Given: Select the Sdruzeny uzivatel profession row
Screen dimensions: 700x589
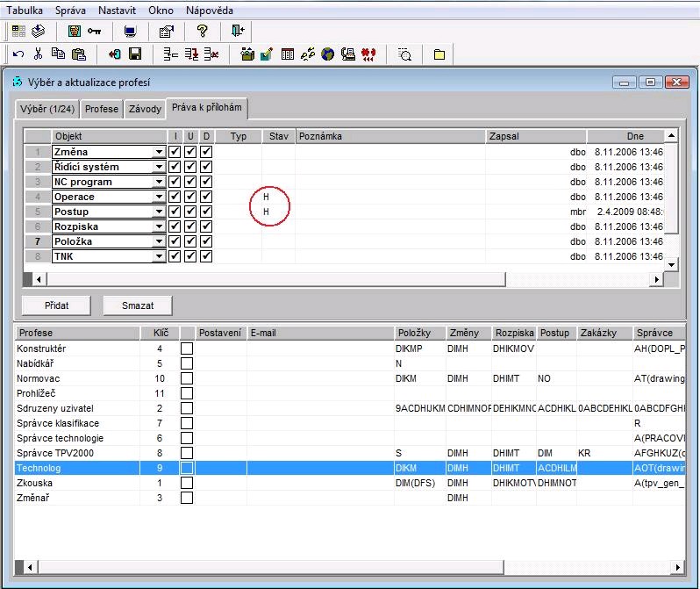Looking at the screenshot, I should point(350,408).
